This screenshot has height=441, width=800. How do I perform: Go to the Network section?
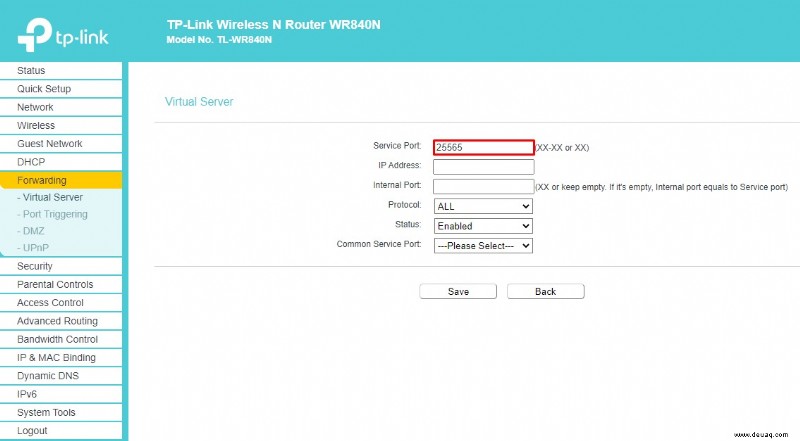[x=61, y=107]
